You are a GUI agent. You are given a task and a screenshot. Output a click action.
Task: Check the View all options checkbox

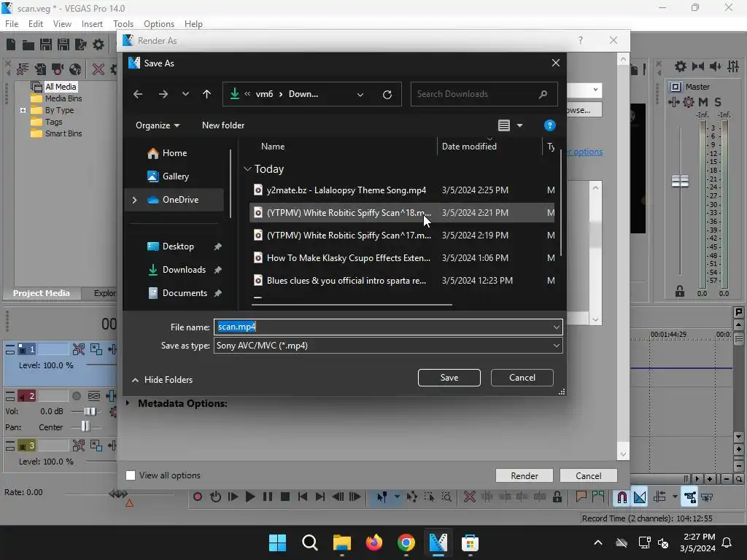point(131,475)
